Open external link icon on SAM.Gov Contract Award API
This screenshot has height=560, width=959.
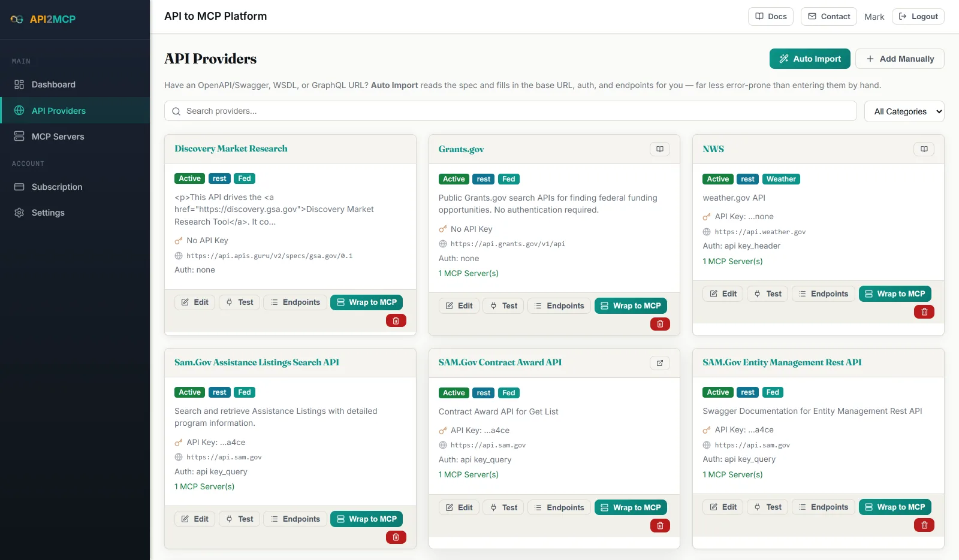tap(660, 363)
